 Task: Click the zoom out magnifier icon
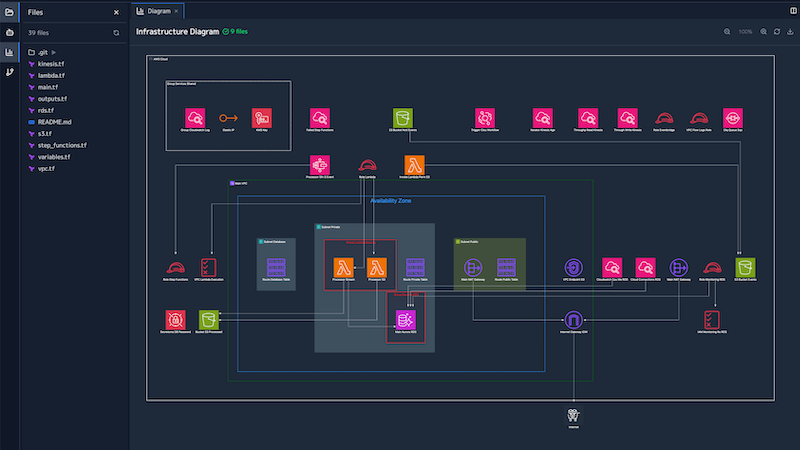[728, 32]
